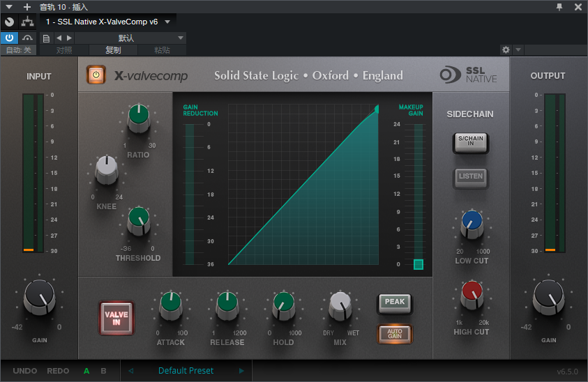This screenshot has height=382, width=588.
Task: Open the settings gear icon
Action: click(x=506, y=50)
